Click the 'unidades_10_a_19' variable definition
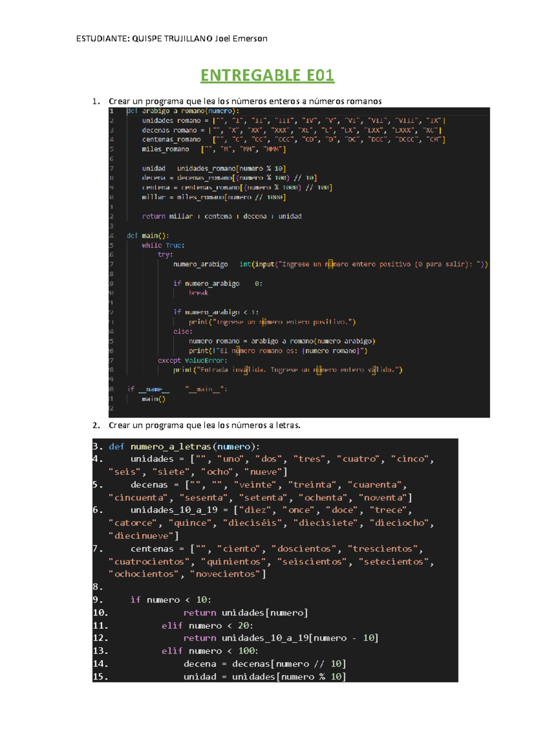The height and width of the screenshot is (756, 534). click(x=174, y=510)
